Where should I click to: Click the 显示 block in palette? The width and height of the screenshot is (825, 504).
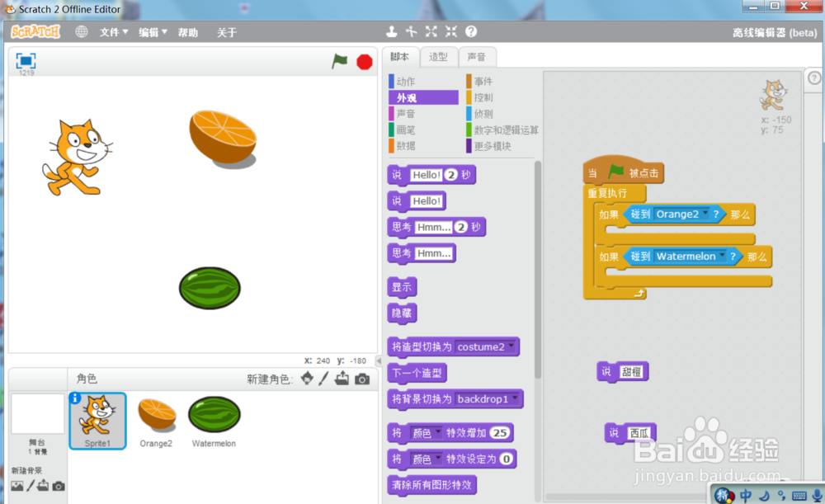402,287
